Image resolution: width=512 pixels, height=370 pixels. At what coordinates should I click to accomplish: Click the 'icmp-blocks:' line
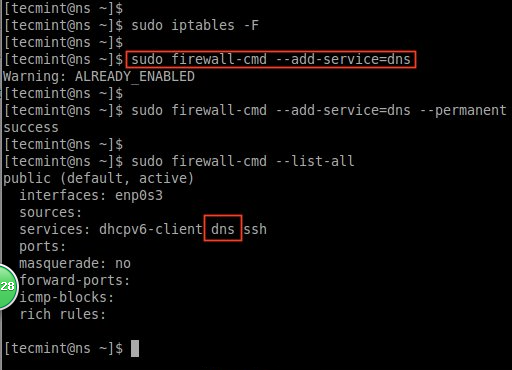pos(67,297)
